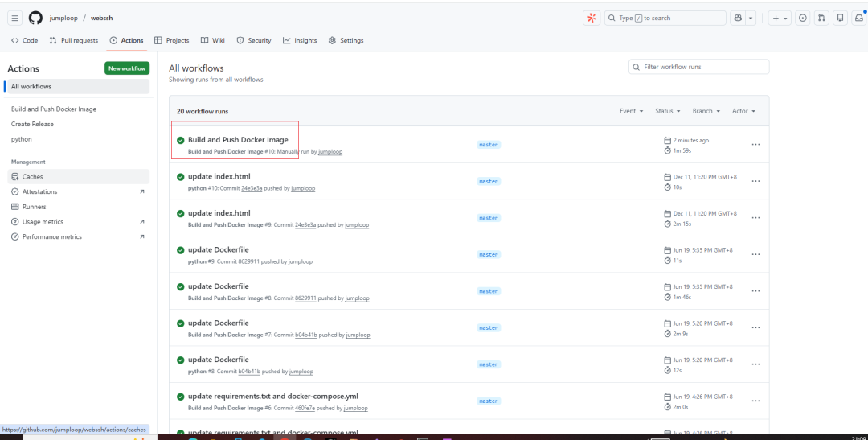Screen dimensions: 868x440
Task: Select Create Release workflow in sidebar
Action: [x=32, y=124]
